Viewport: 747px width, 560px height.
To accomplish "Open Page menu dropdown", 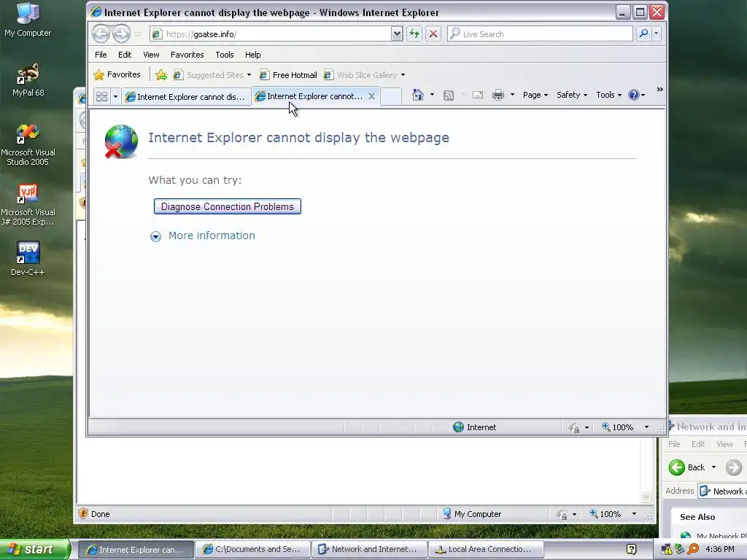I will (x=535, y=95).
